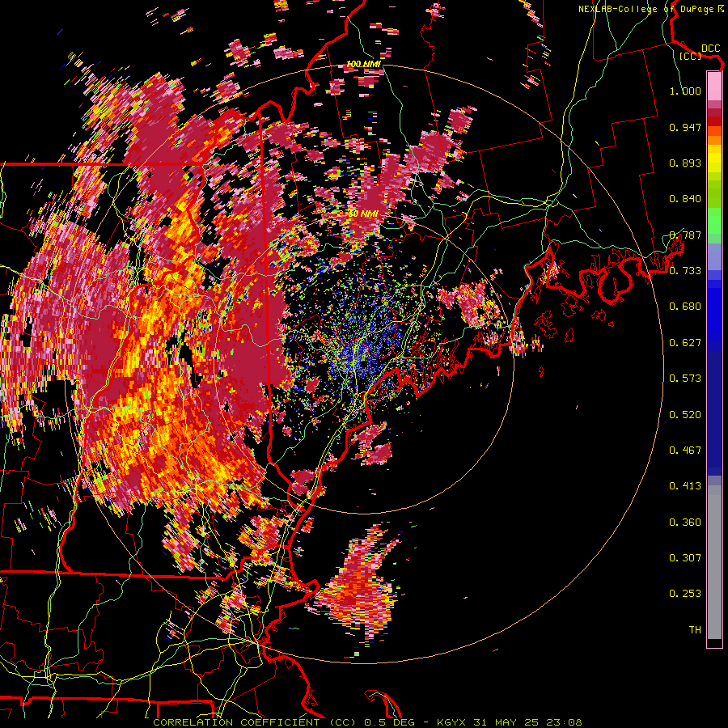Click the 0.840 scale value

click(685, 199)
